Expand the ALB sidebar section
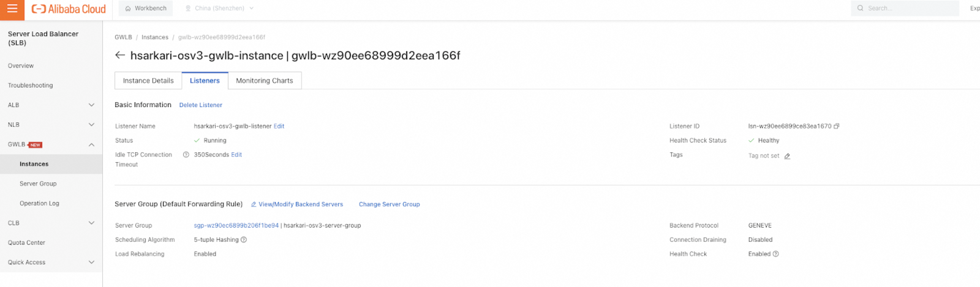The image size is (980, 287). [x=91, y=105]
